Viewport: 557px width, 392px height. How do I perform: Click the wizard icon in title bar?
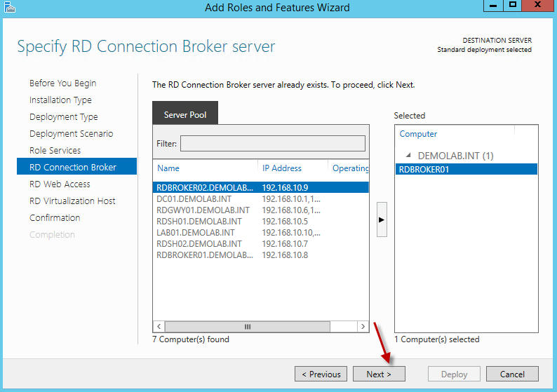pyautogui.click(x=8, y=8)
